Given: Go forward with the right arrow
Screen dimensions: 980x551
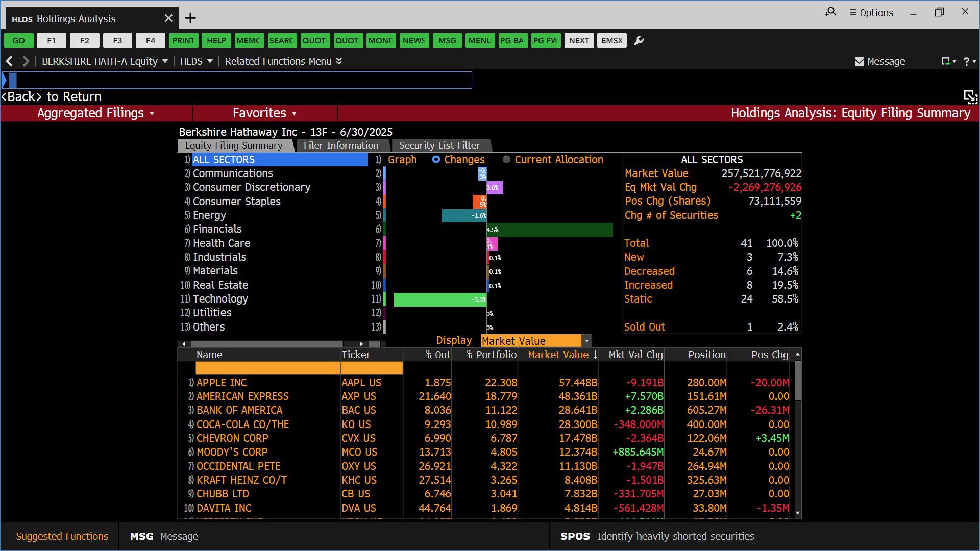Looking at the screenshot, I should click(26, 61).
